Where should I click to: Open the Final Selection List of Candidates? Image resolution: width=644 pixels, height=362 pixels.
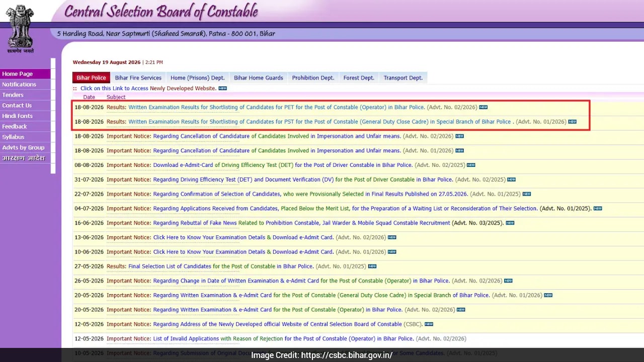(x=221, y=266)
